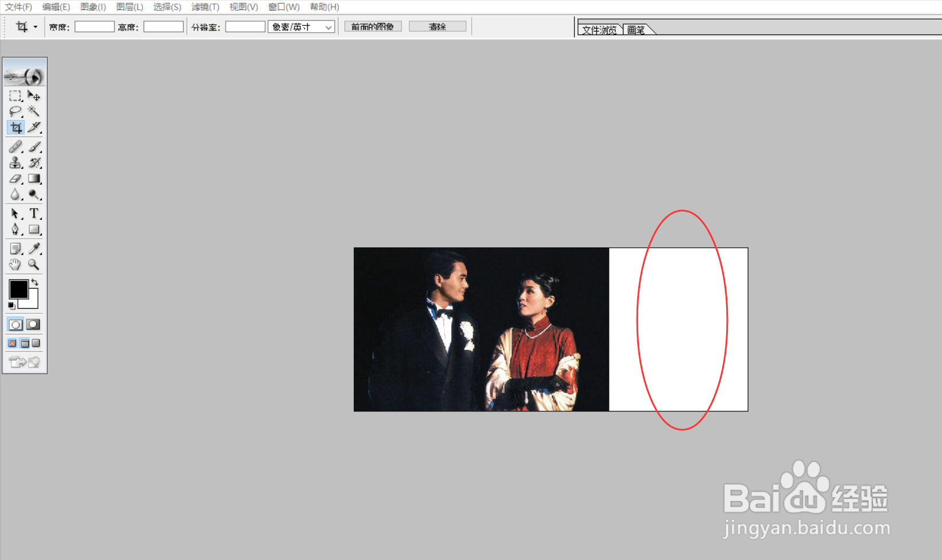Image resolution: width=942 pixels, height=560 pixels.
Task: Select the Rectangular Marquee tool
Action: 15,96
